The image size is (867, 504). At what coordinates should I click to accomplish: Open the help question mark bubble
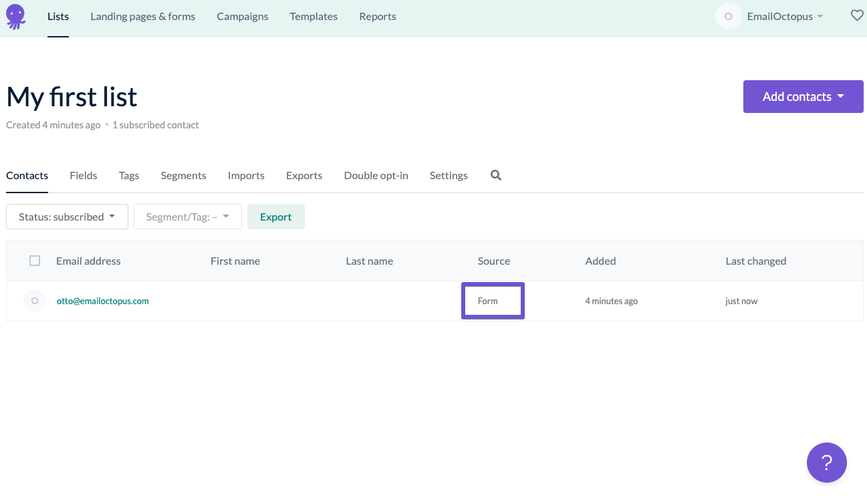tap(827, 463)
